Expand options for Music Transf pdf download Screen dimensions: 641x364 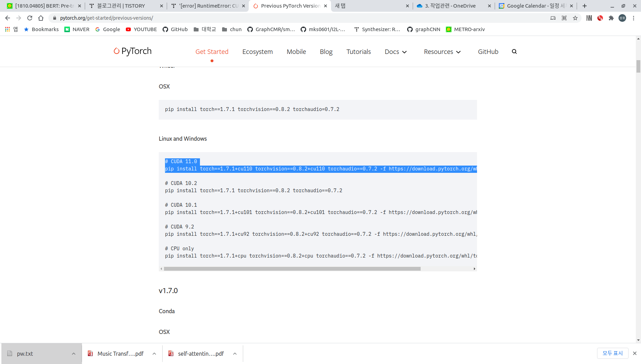pos(154,354)
